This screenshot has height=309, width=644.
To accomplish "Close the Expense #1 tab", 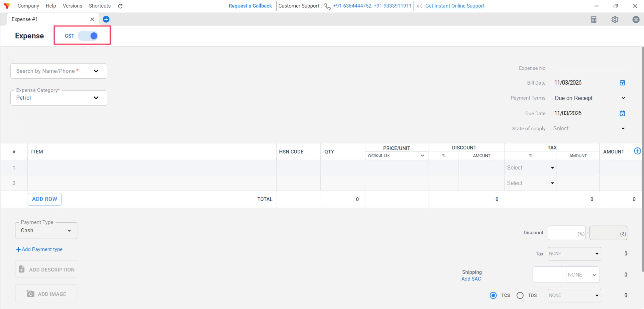I will (92, 19).
